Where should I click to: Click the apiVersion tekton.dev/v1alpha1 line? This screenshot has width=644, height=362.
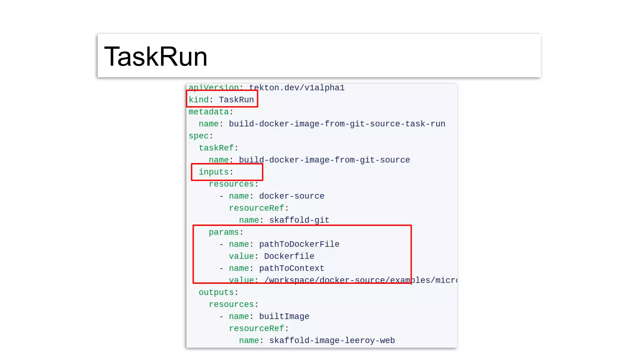pos(266,88)
